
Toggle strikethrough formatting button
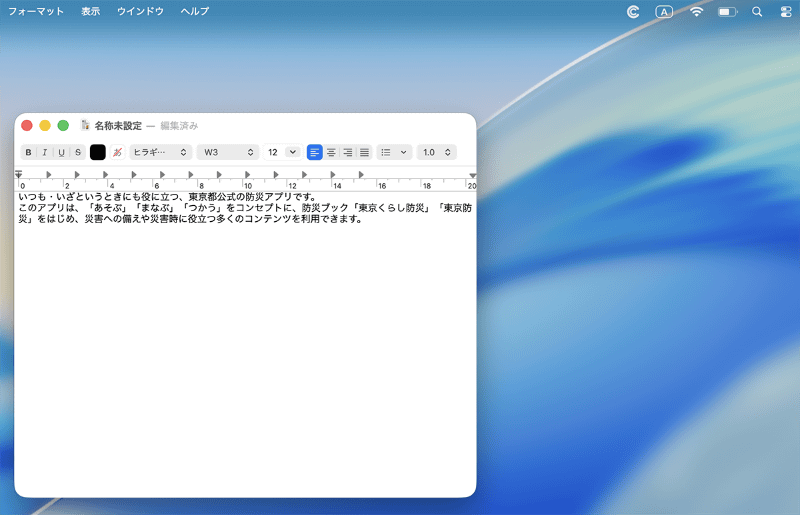(x=78, y=152)
